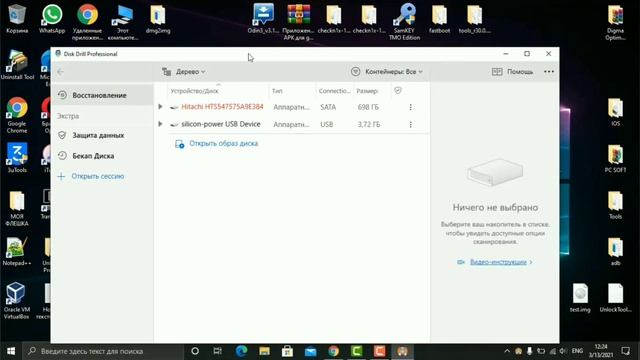The height and width of the screenshot is (360, 640).
Task: Open the МОЯ ФЛЕШКА desktop folder
Action: [x=17, y=208]
